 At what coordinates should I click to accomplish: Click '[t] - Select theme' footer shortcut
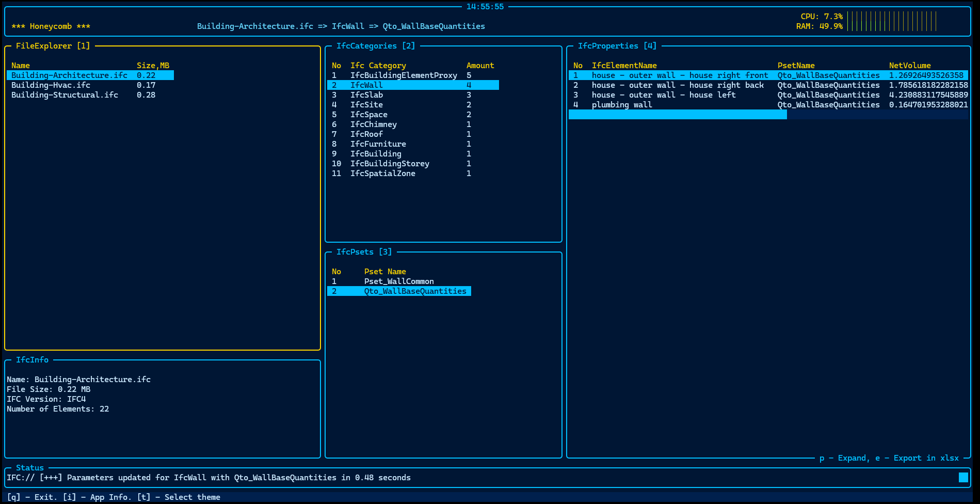pyautogui.click(x=179, y=497)
